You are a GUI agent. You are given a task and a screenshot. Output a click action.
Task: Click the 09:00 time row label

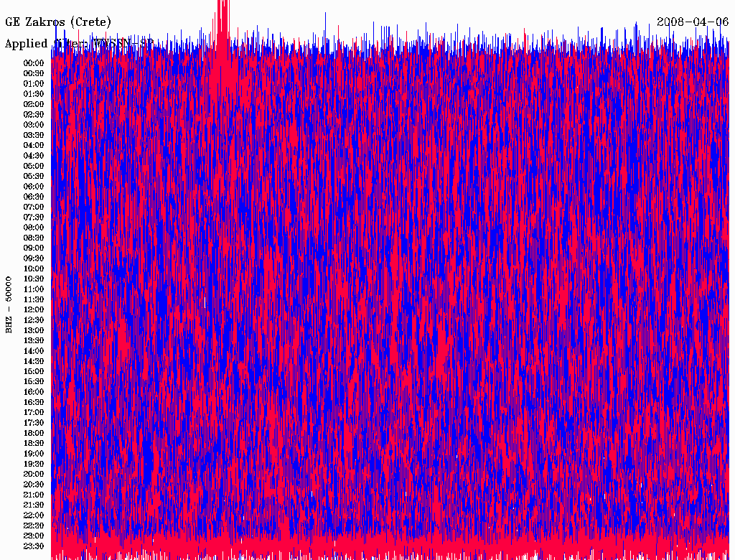(34, 248)
